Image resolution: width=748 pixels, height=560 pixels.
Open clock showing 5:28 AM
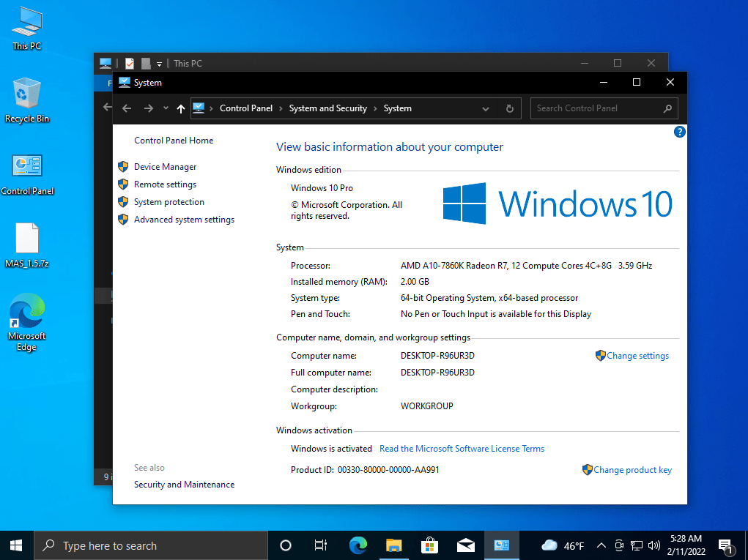[686, 545]
